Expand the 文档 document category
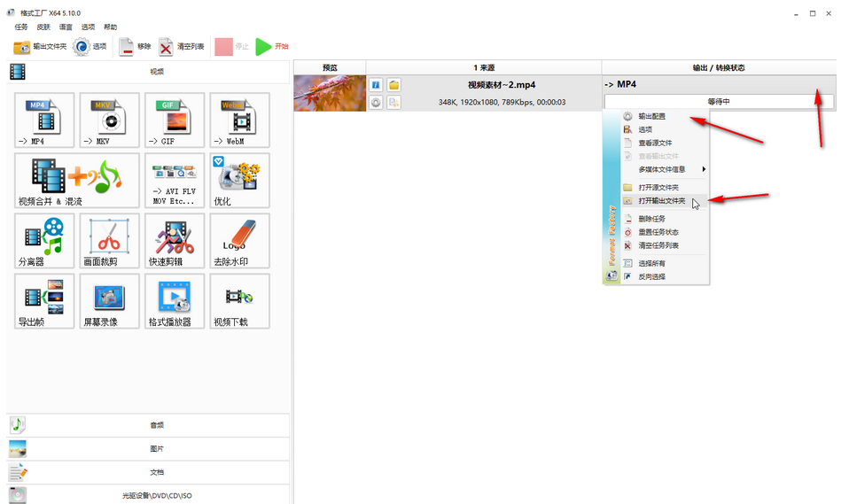This screenshot has width=841, height=504. coord(149,472)
